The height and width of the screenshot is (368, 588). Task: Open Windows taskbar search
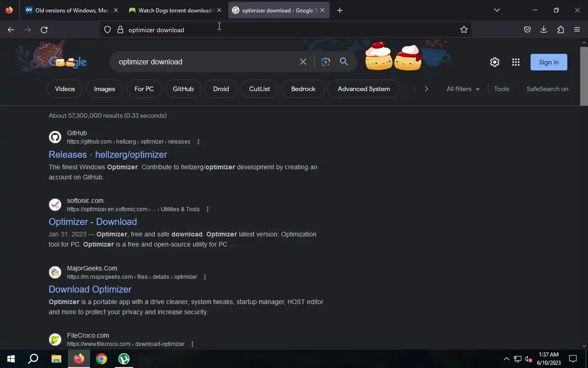click(33, 359)
